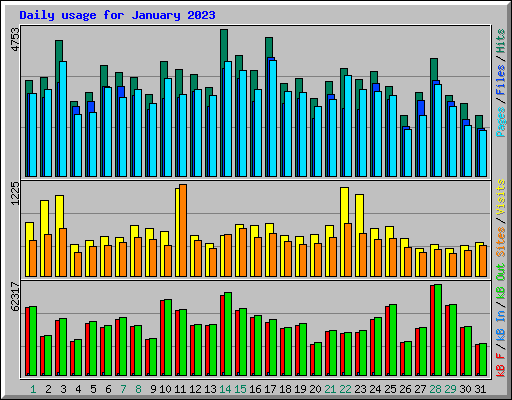Click the yellow visits bar for day 2
The image size is (512, 400).
[44, 217]
